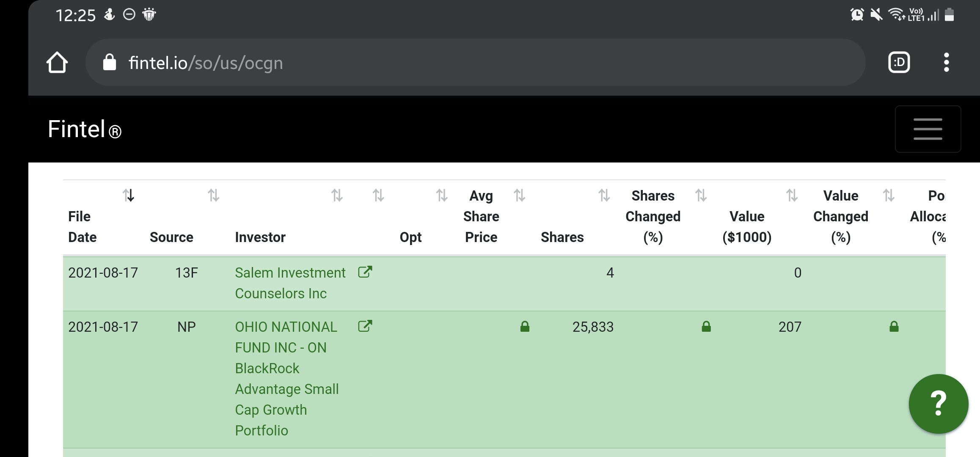The width and height of the screenshot is (980, 457).
Task: Click the lock icon in Avg Share Price column
Action: coord(525,327)
